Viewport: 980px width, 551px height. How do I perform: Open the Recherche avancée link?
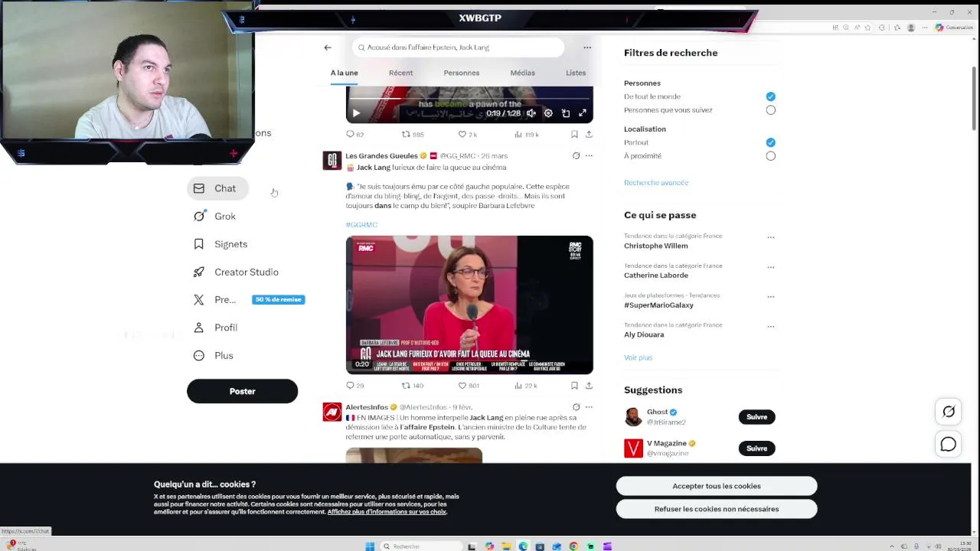[x=656, y=183]
